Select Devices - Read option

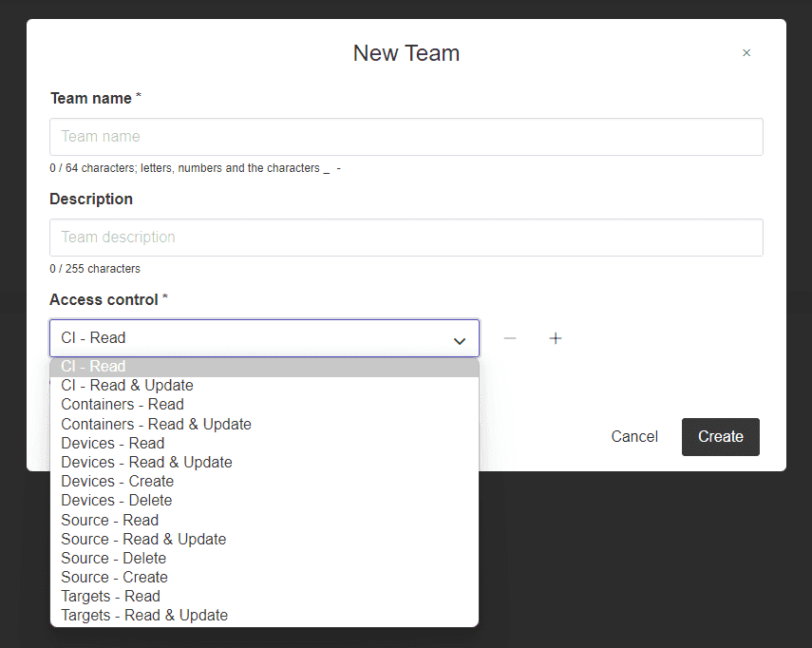click(112, 444)
